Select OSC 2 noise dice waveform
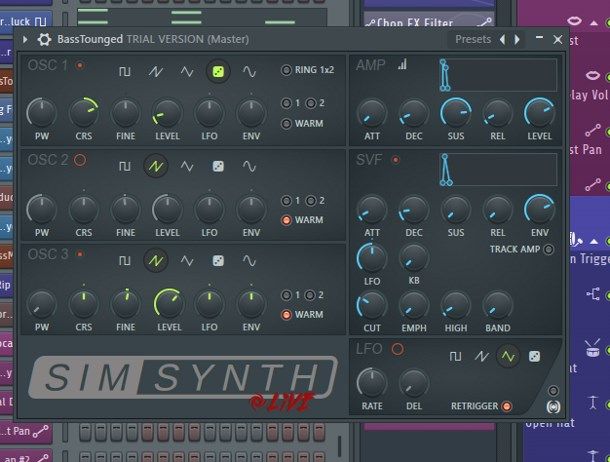 point(218,166)
